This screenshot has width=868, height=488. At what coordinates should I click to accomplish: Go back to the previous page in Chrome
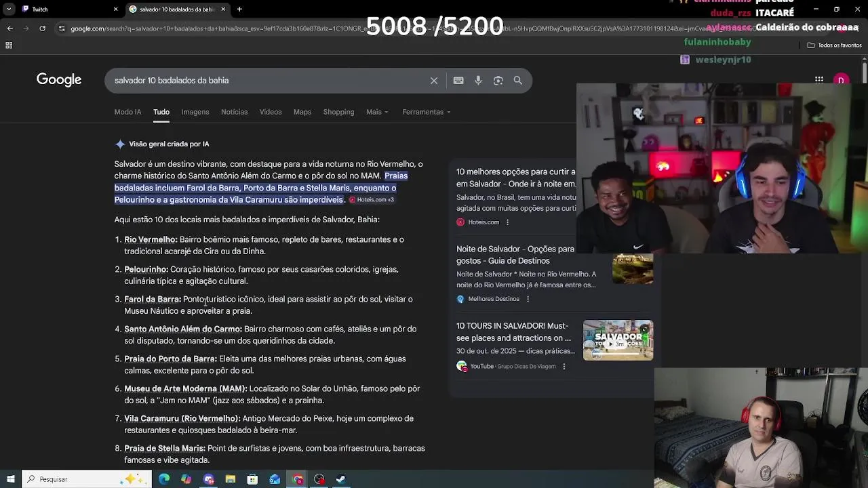tap(9, 28)
